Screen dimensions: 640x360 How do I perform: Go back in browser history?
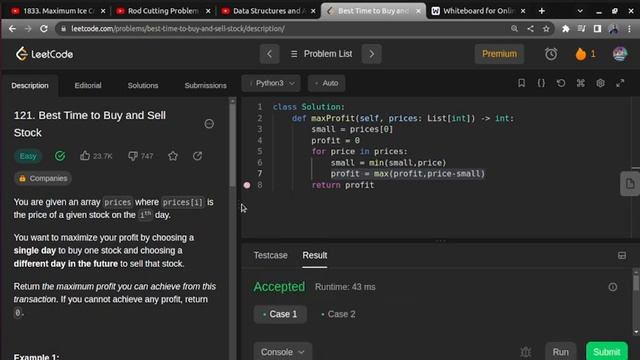pos(12,29)
